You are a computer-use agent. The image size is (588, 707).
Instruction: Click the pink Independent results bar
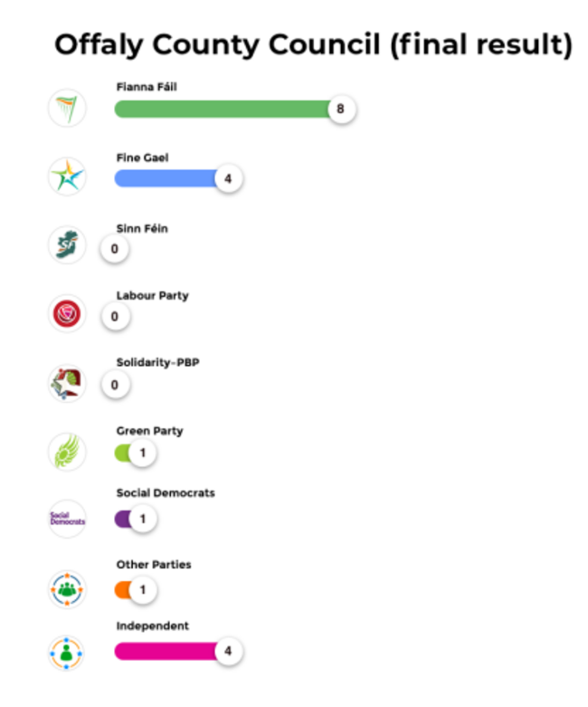[x=164, y=651]
